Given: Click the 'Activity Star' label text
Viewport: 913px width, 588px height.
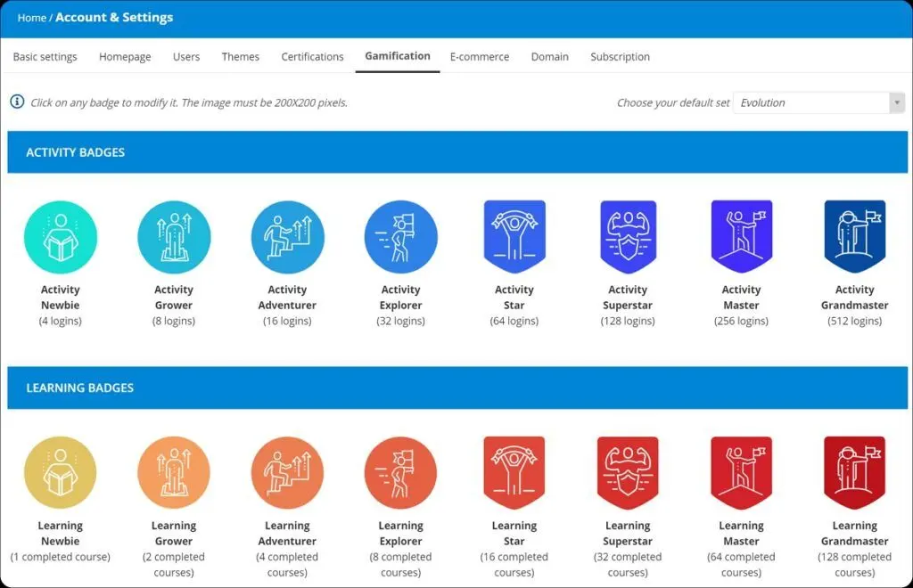Looking at the screenshot, I should 514,298.
